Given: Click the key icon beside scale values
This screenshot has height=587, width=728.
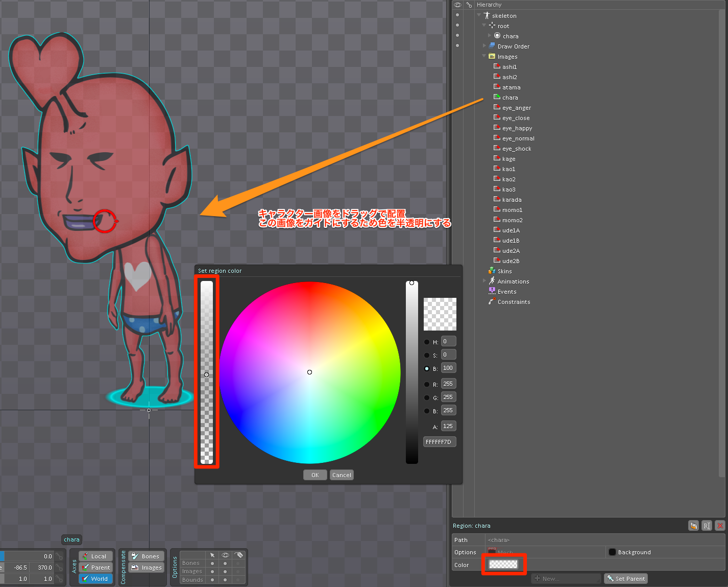Looking at the screenshot, I should click(x=60, y=579).
